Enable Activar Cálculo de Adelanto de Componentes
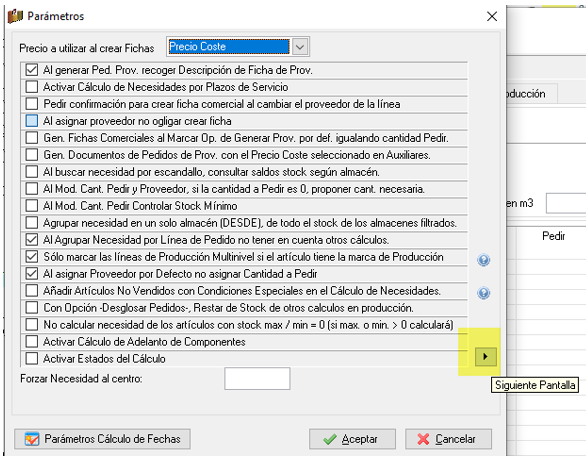Viewport: 586px width, 458px height. tap(32, 341)
